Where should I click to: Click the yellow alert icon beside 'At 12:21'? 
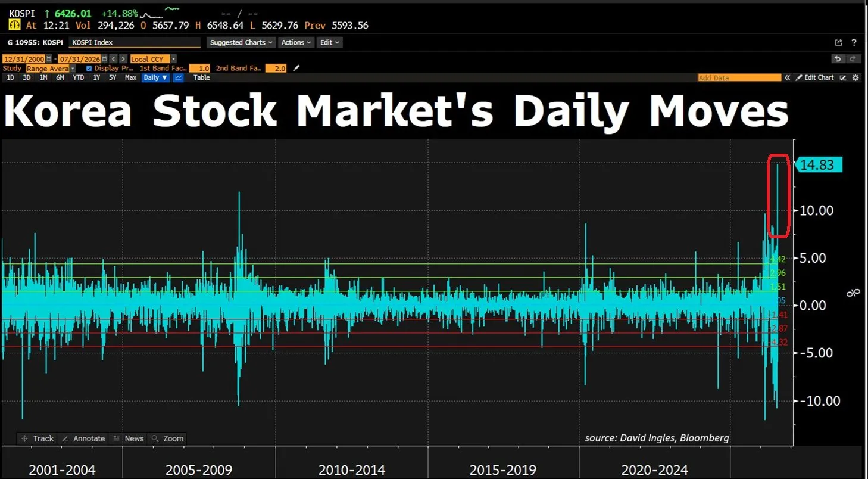point(15,25)
